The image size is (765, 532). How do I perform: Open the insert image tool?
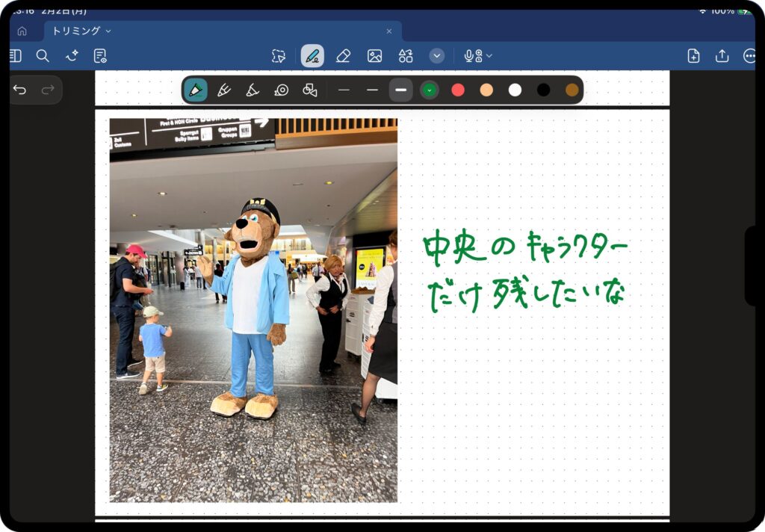click(x=374, y=56)
